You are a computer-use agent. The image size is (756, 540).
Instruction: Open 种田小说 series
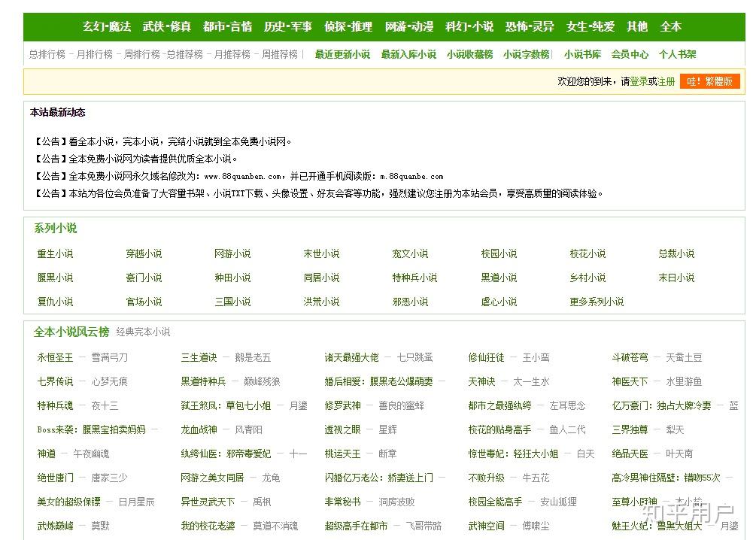click(x=232, y=278)
